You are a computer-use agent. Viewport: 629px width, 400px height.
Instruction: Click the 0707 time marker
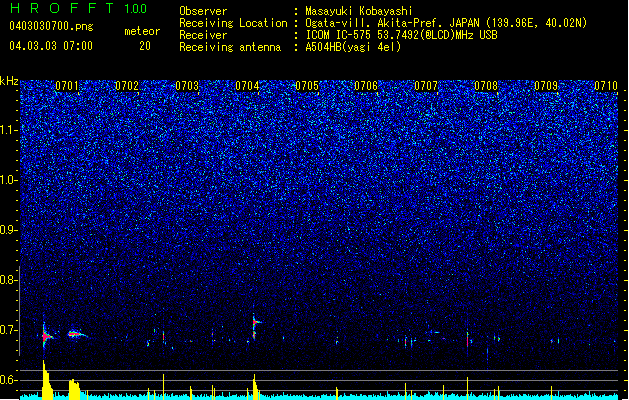click(x=426, y=86)
